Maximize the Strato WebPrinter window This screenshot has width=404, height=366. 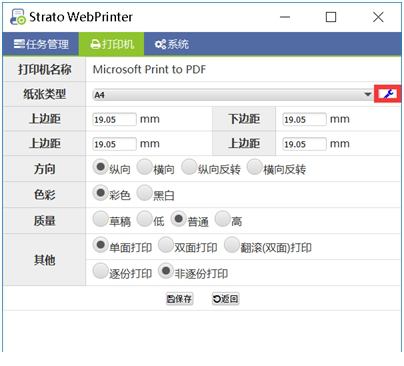331,17
